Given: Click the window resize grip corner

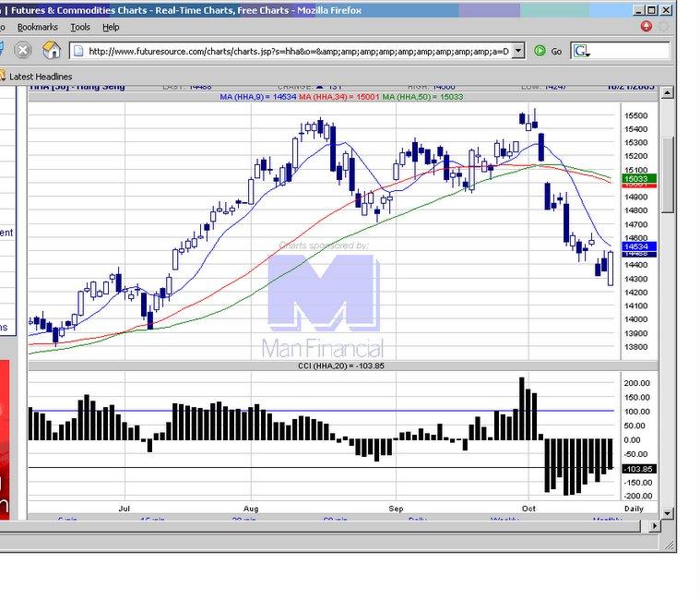Looking at the screenshot, I should (670, 545).
